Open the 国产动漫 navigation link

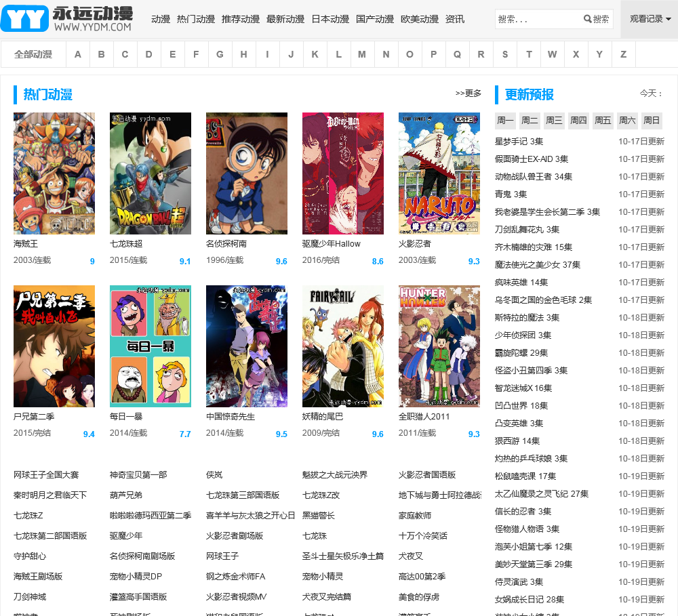tap(374, 20)
